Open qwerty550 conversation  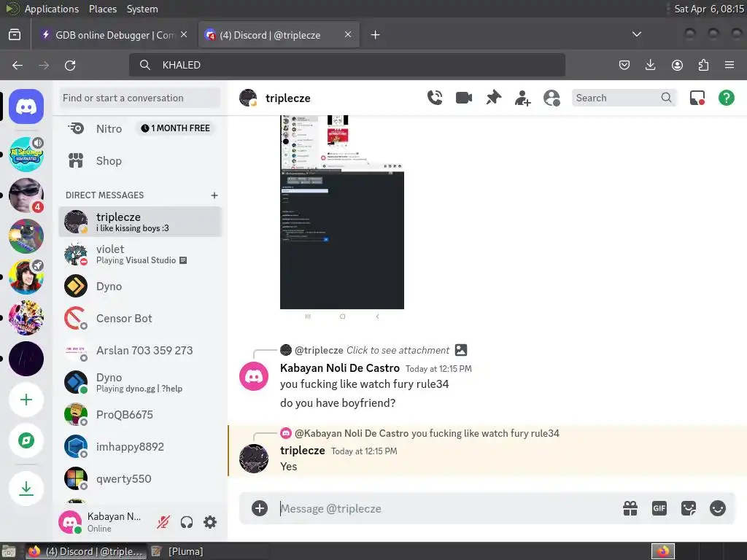pos(140,478)
